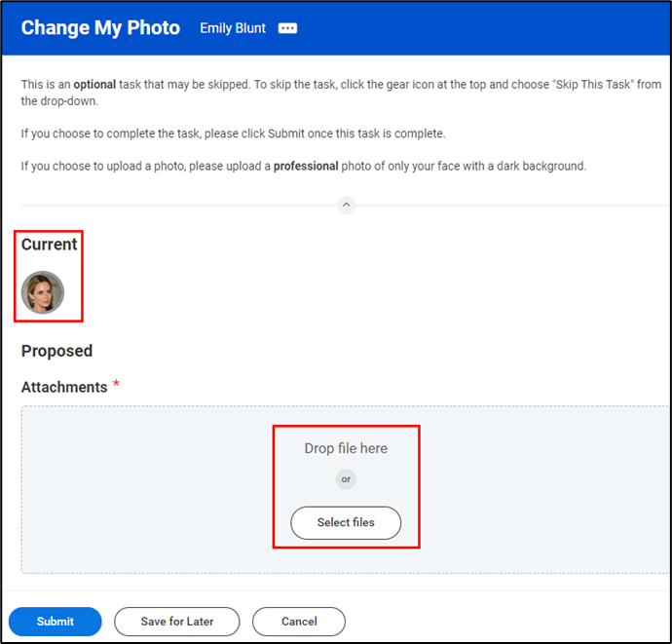Click the "please click Submit" instruction line
The height and width of the screenshot is (644, 672).
tap(234, 133)
